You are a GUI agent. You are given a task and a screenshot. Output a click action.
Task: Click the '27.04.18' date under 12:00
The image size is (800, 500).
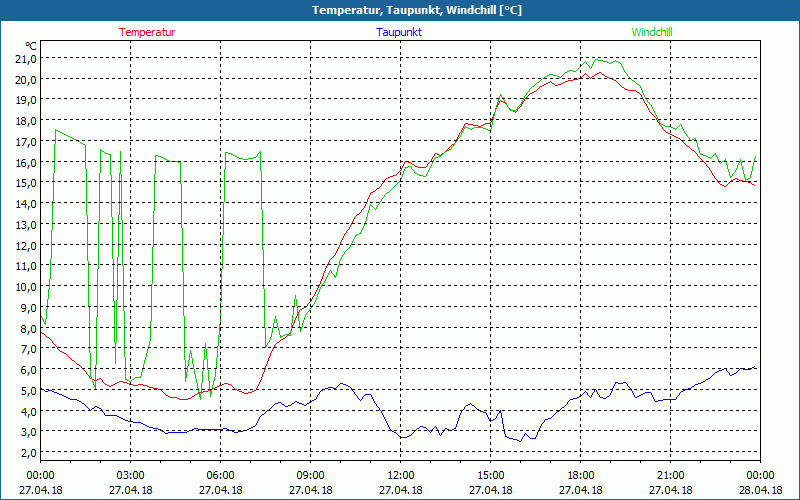(x=401, y=490)
